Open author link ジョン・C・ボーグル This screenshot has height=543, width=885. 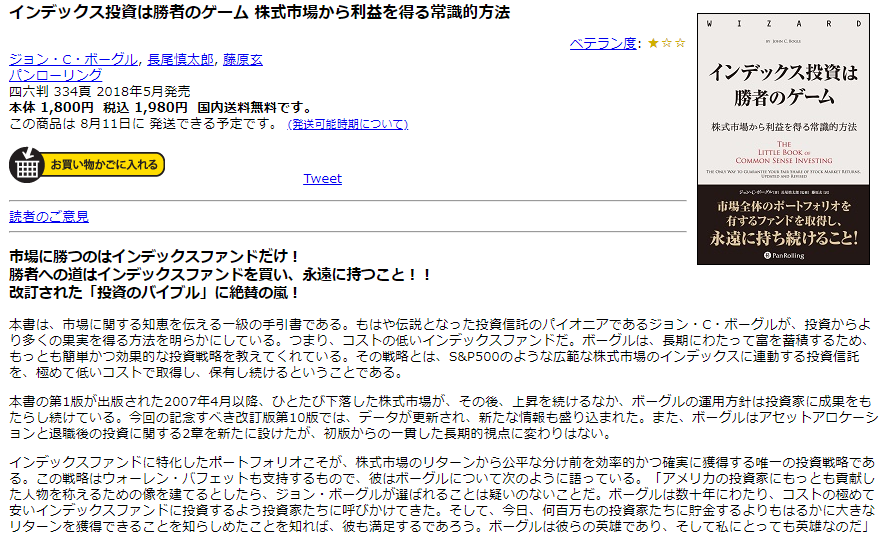[x=74, y=59]
